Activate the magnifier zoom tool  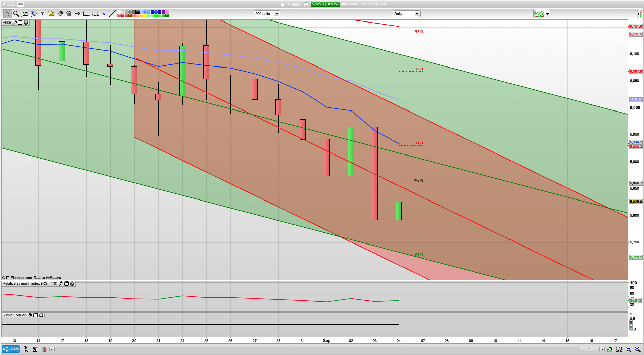[16, 14]
